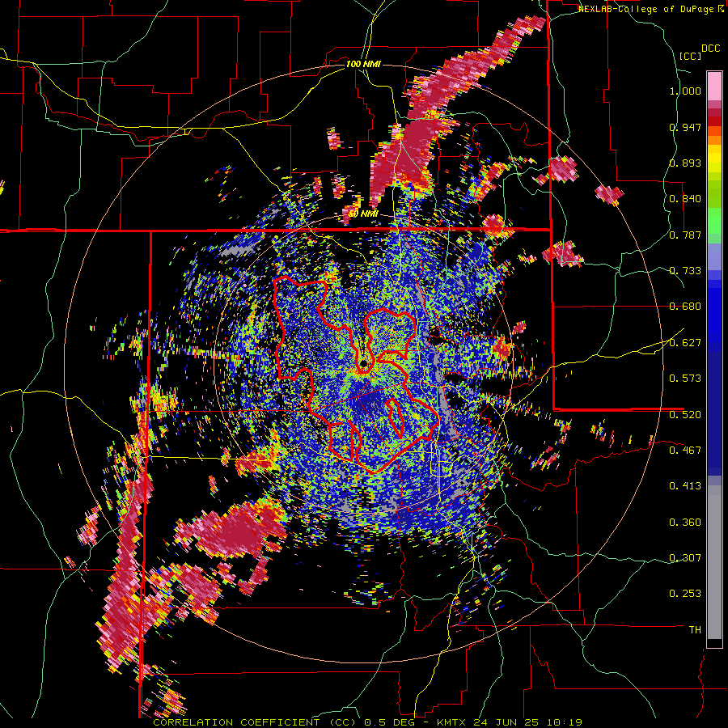Screen dimensions: 728x728
Task: Click the radar site marker at map center
Action: [x=363, y=362]
